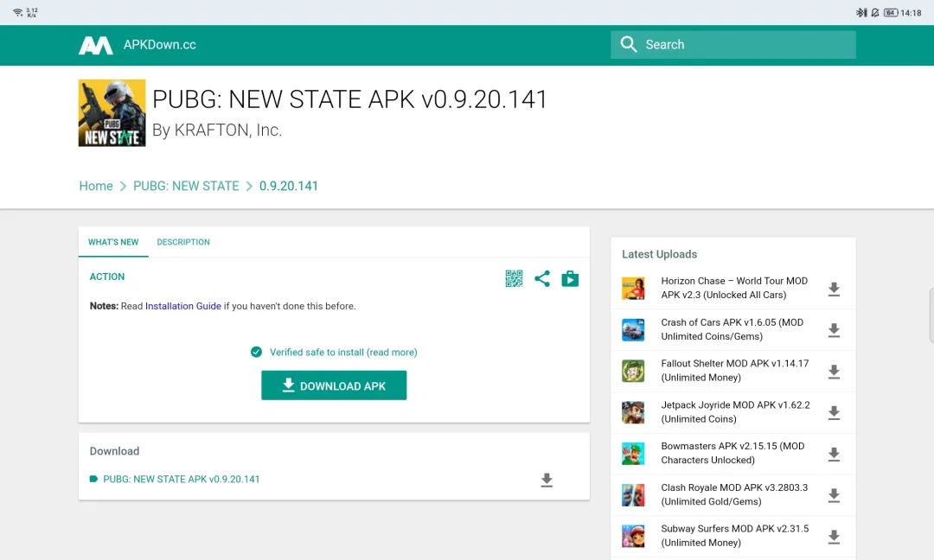Open Subway Surfers MOD APK link

[735, 536]
